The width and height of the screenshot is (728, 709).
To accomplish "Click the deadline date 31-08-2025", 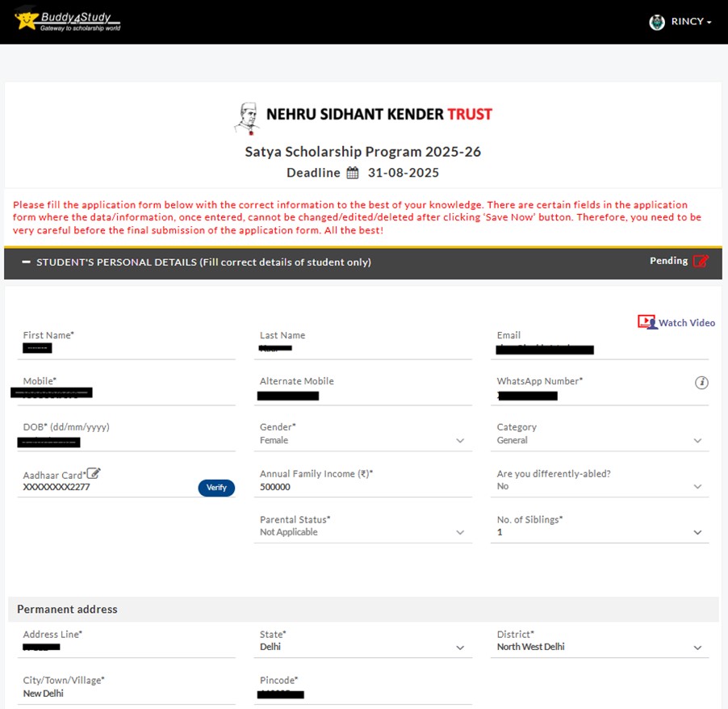I will coord(403,173).
